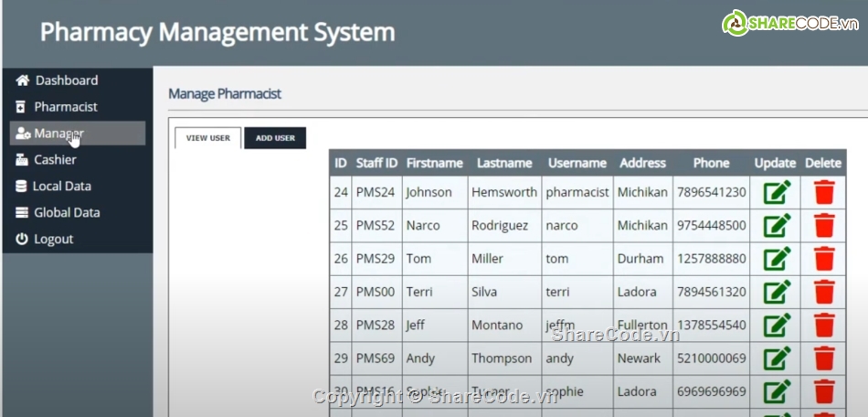868x417 pixels.
Task: Click the Address column header
Action: 642,163
